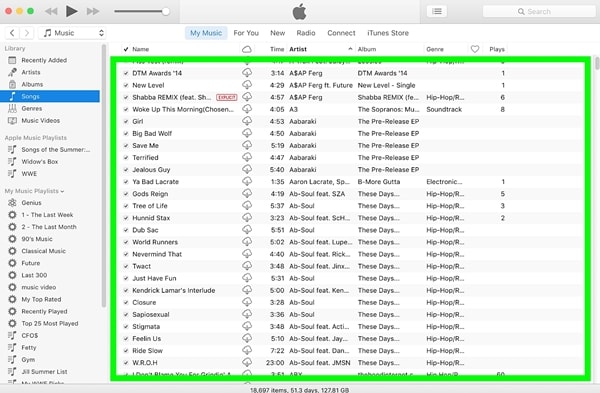Image resolution: width=600 pixels, height=393 pixels.
Task: Sort by the Artist column header
Action: pos(298,49)
